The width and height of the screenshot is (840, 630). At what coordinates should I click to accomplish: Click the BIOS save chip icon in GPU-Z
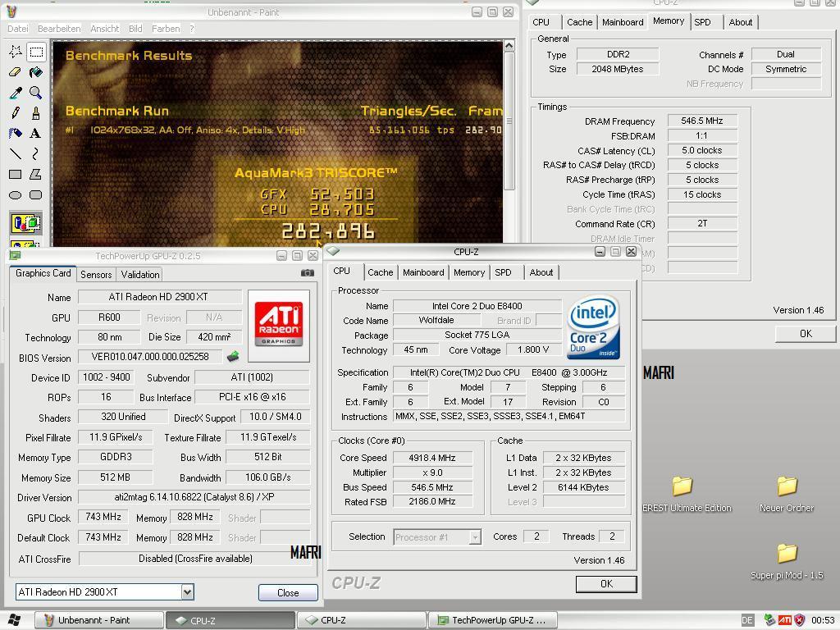point(233,356)
